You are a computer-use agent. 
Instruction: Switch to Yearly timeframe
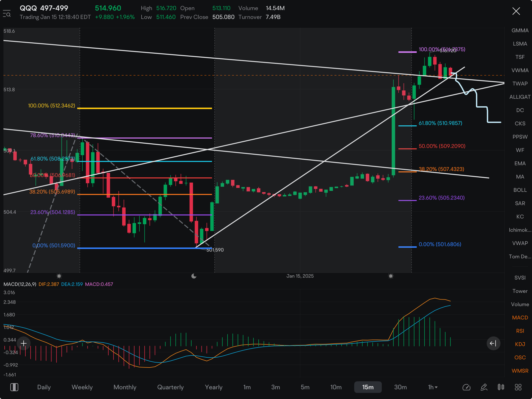click(x=214, y=387)
